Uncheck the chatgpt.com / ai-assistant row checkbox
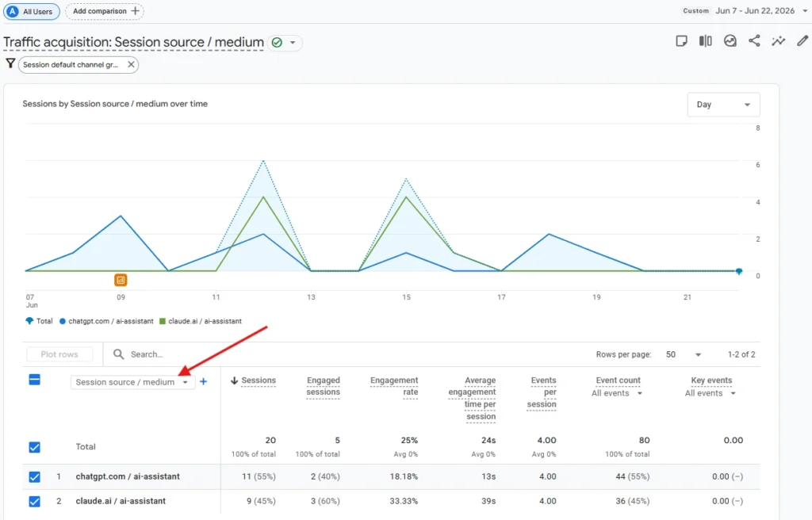Screen dimensions: 812x520 click(x=35, y=476)
